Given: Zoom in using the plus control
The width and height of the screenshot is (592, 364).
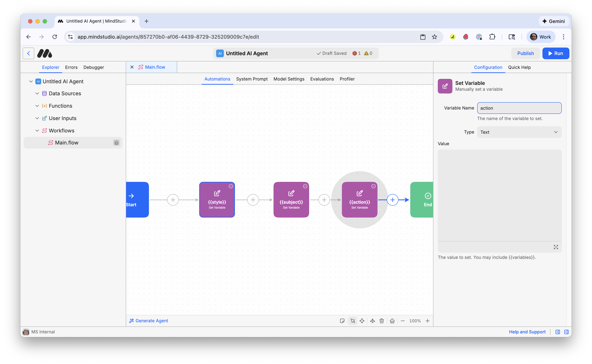Looking at the screenshot, I should 428,321.
